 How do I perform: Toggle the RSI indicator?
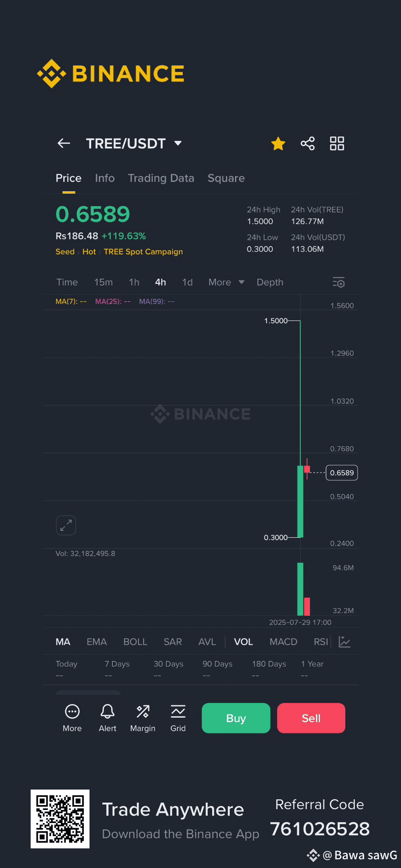pos(321,642)
